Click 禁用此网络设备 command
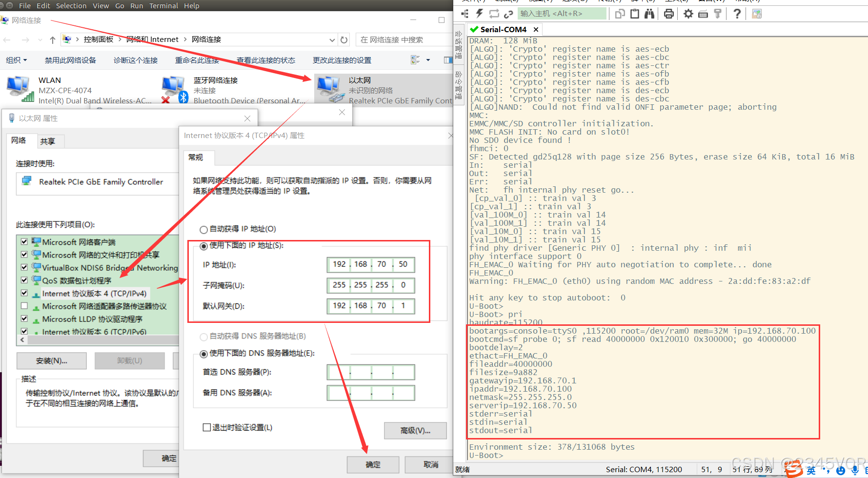The image size is (868, 478). pos(70,60)
